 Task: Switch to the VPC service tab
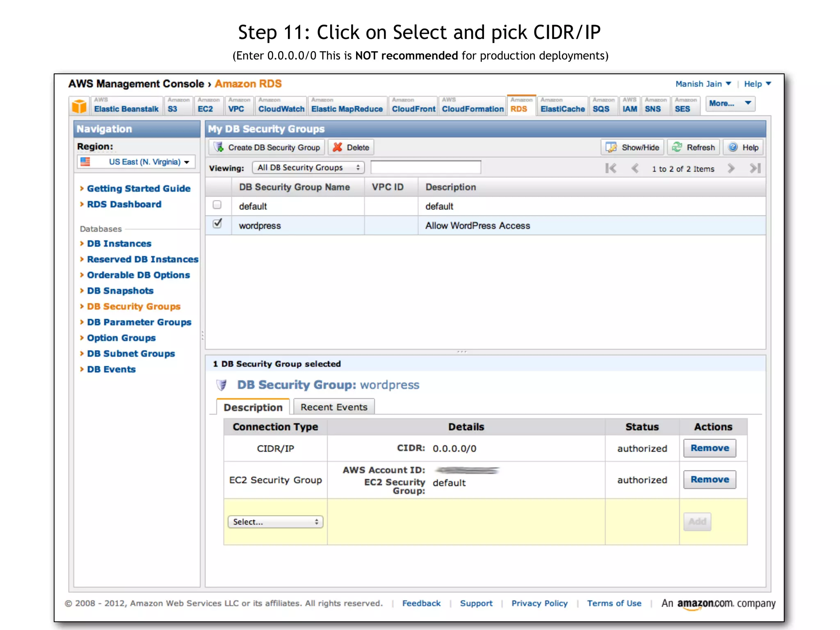[x=239, y=106]
